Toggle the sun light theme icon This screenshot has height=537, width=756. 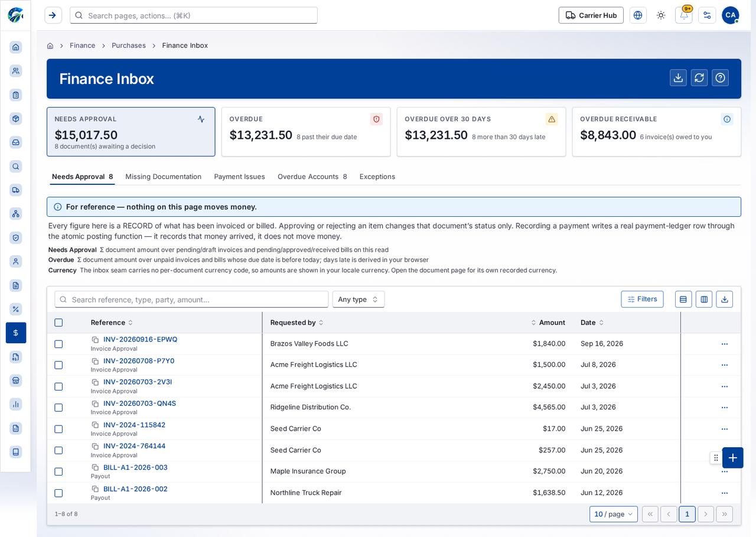[661, 15]
